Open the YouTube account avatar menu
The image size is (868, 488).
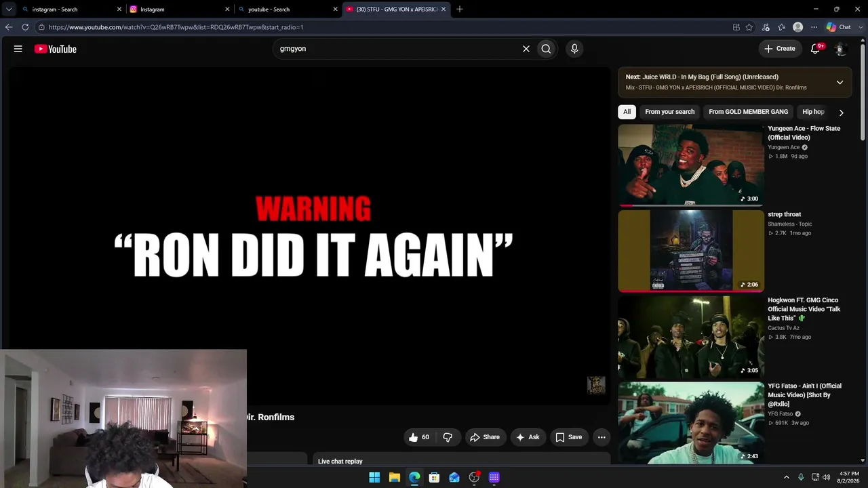(840, 49)
